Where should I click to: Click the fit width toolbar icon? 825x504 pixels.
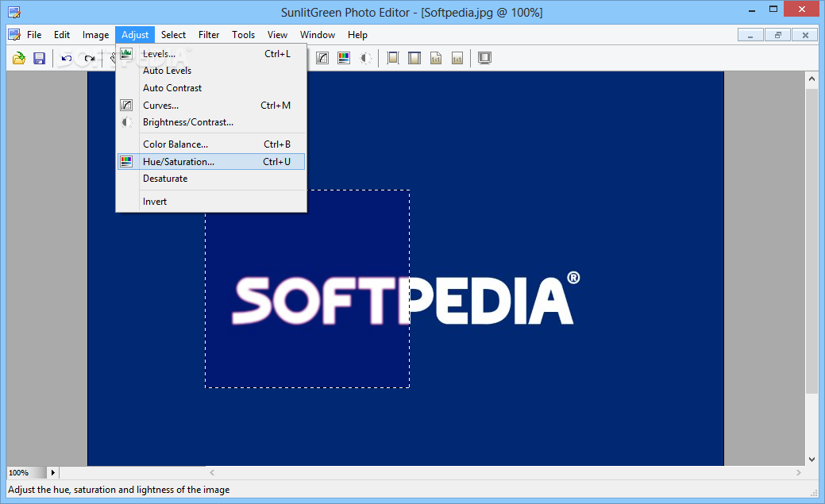[x=393, y=58]
